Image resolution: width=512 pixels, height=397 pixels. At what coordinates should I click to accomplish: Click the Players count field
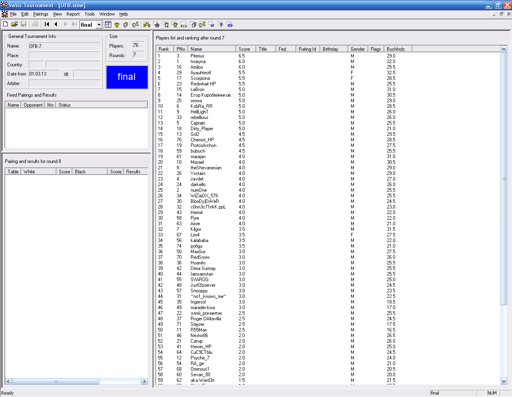coord(138,45)
